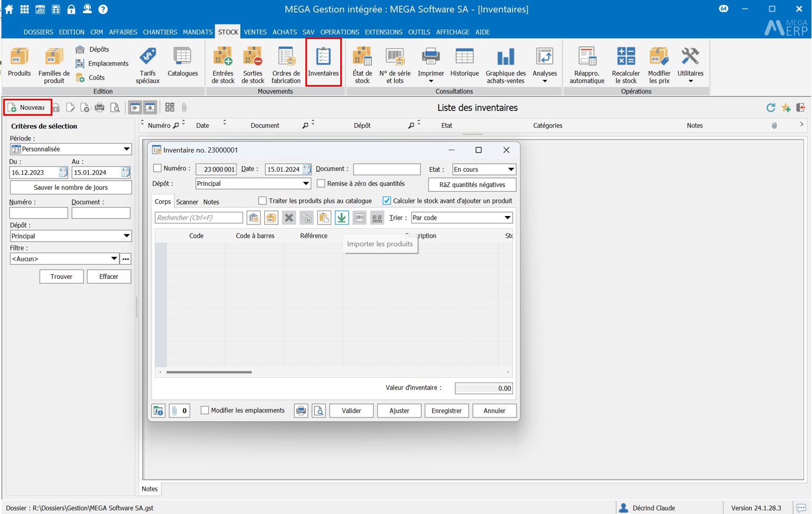The height and width of the screenshot is (514, 812).
Task: Open Historique consultation
Action: pyautogui.click(x=464, y=62)
